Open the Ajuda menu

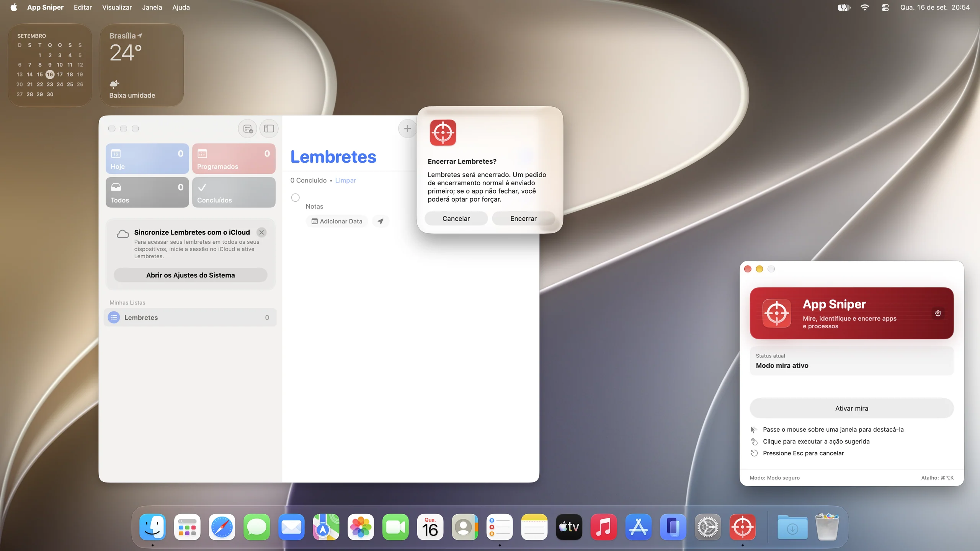[181, 7]
